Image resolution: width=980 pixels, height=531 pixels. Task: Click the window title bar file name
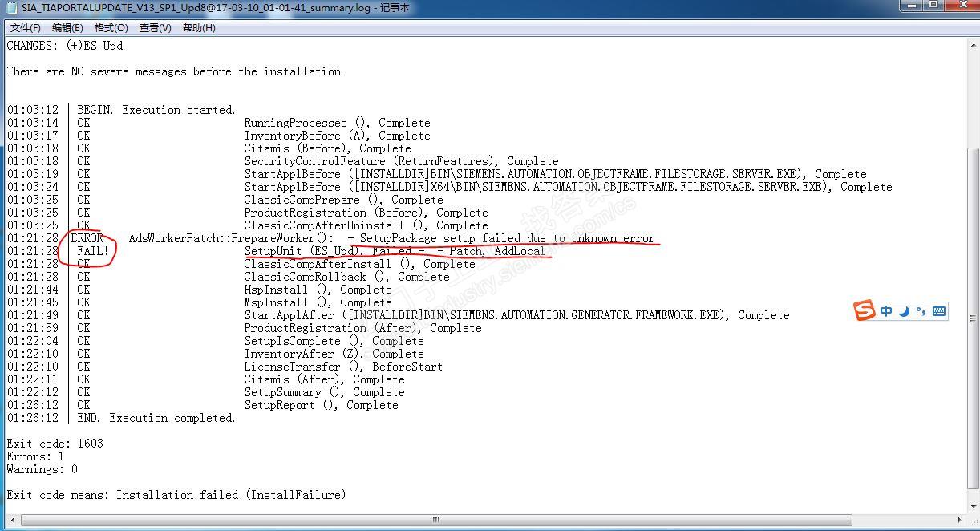pyautogui.click(x=215, y=8)
